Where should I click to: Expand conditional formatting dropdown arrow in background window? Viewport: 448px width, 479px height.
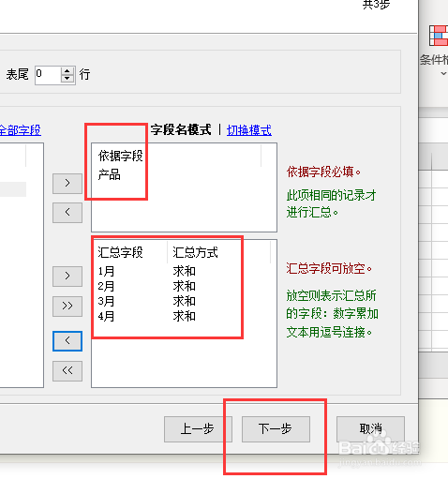click(x=443, y=74)
